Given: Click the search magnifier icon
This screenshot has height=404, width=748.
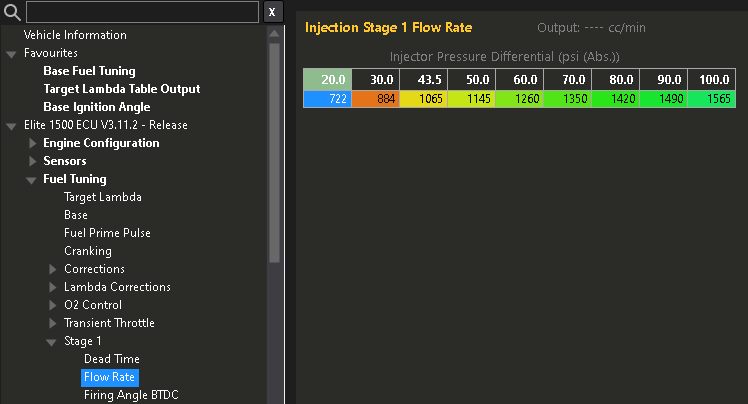Looking at the screenshot, I should click(12, 12).
